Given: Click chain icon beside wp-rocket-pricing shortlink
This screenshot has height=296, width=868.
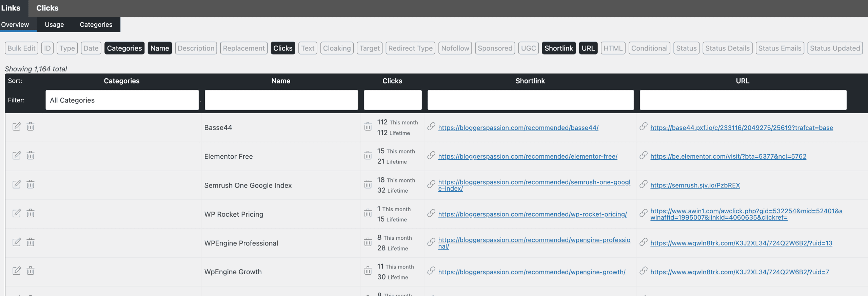Looking at the screenshot, I should 431,213.
